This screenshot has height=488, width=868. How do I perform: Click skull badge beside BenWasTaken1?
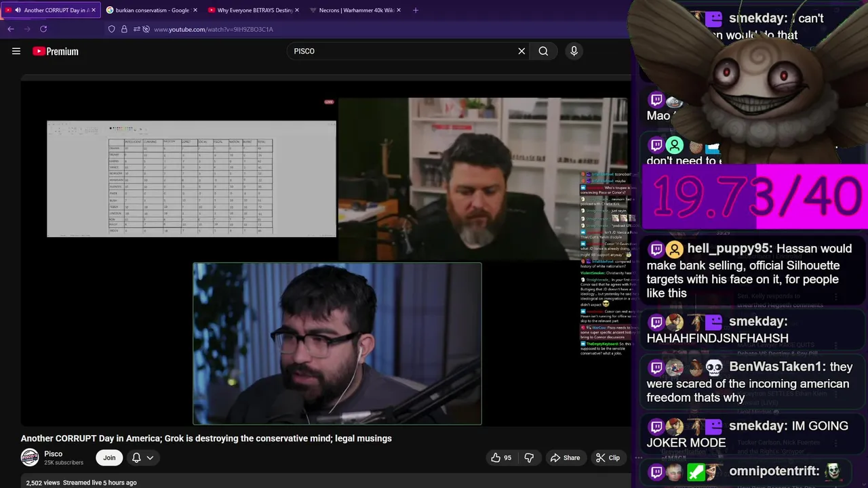(x=714, y=367)
